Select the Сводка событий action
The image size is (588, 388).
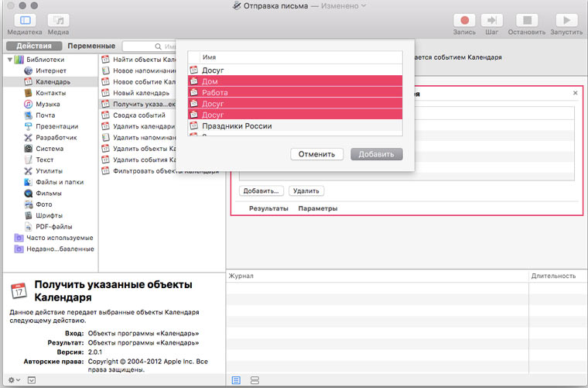[139, 115]
